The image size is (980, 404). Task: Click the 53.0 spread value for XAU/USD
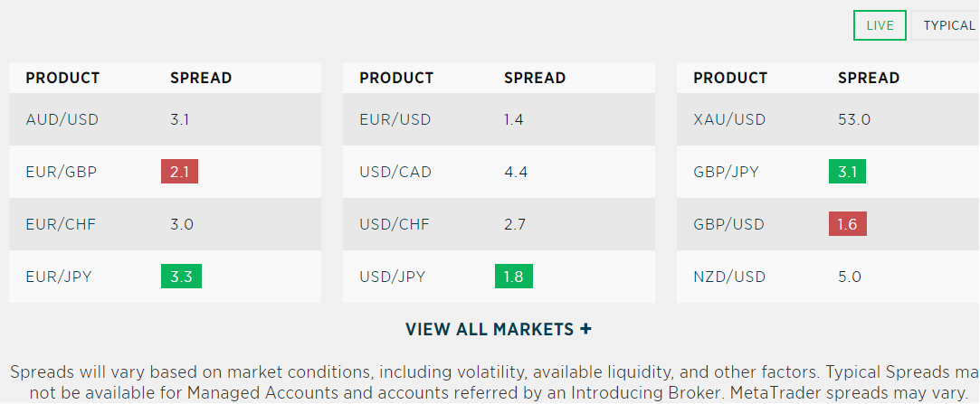[854, 119]
